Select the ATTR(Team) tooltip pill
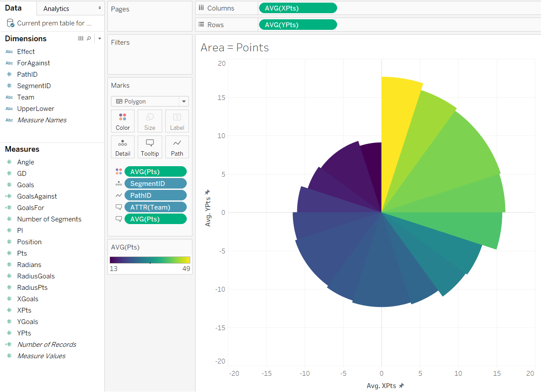Screen dimensions: 541x392 point(156,207)
